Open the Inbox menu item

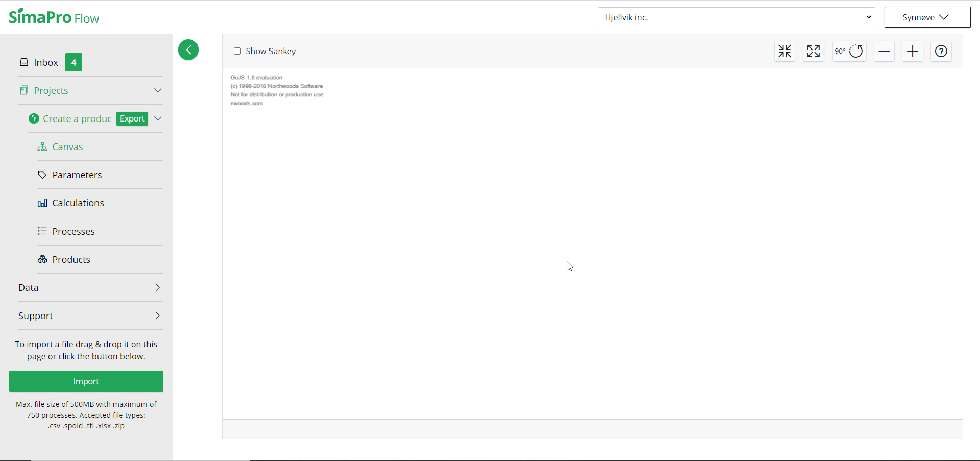click(46, 62)
